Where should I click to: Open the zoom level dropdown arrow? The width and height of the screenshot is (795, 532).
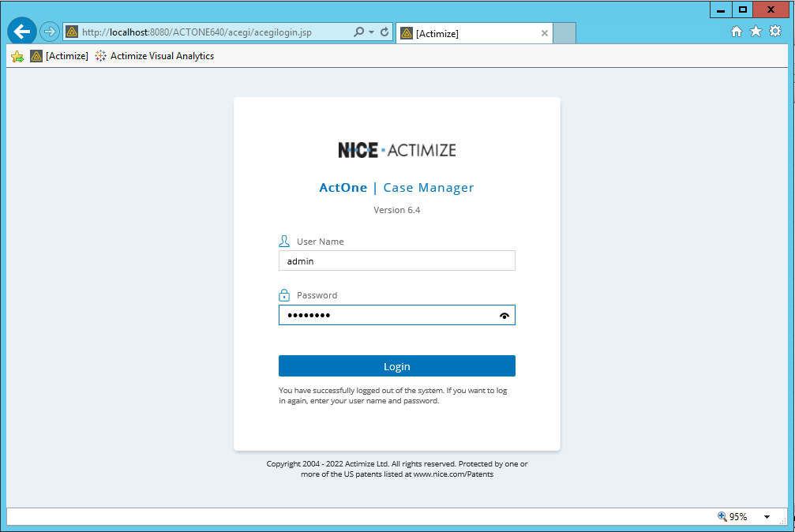[x=767, y=517]
